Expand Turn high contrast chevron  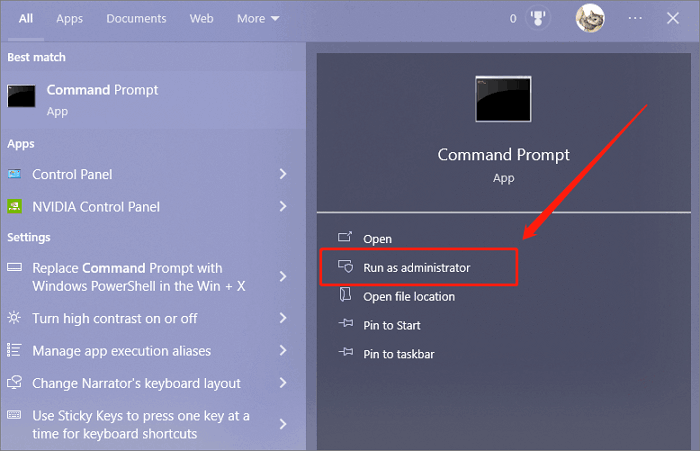(x=283, y=318)
